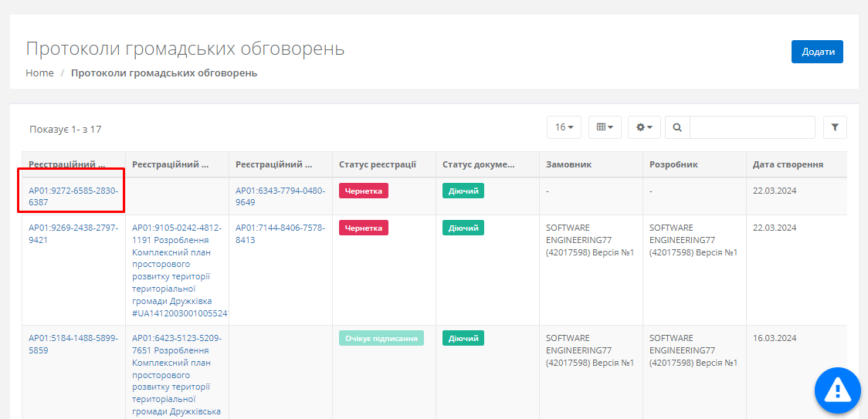The height and width of the screenshot is (419, 868).
Task: Open the blue warning triangle alert
Action: 838,390
